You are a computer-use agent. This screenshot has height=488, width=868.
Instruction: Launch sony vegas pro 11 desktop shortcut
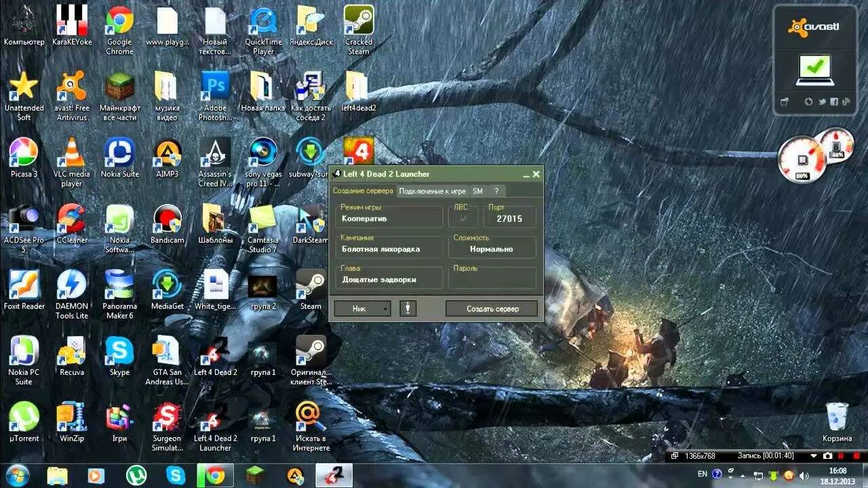263,162
